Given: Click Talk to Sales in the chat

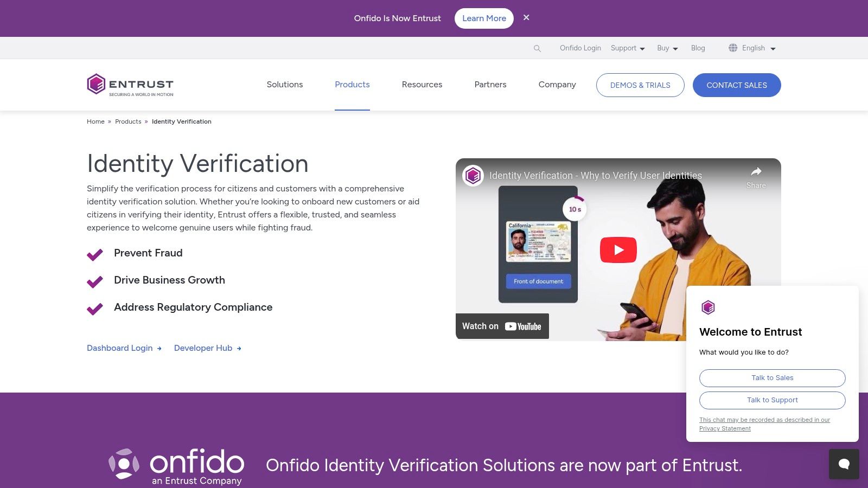Looking at the screenshot, I should [772, 378].
